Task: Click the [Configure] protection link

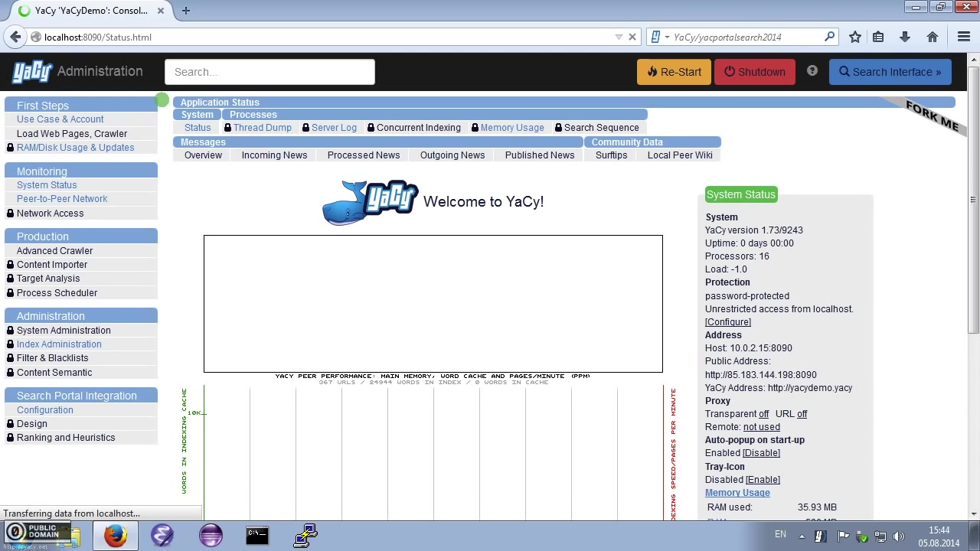Action: [728, 322]
